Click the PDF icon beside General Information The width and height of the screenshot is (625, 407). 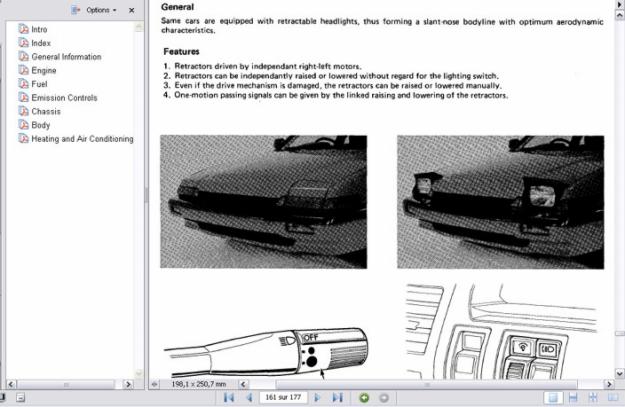coord(24,56)
